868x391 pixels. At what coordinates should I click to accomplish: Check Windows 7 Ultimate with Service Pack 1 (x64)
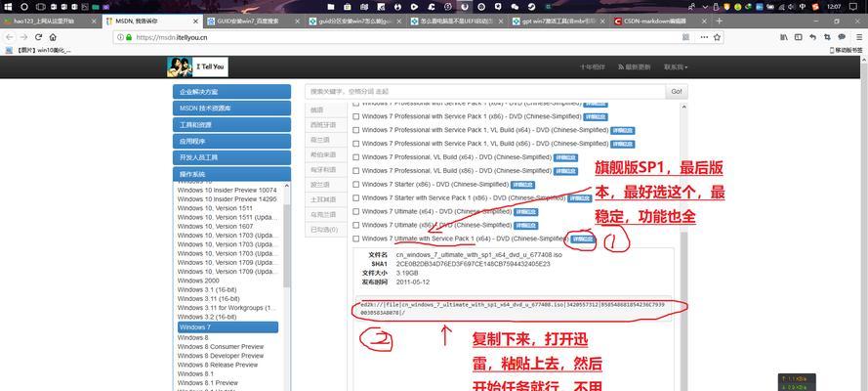click(356, 239)
